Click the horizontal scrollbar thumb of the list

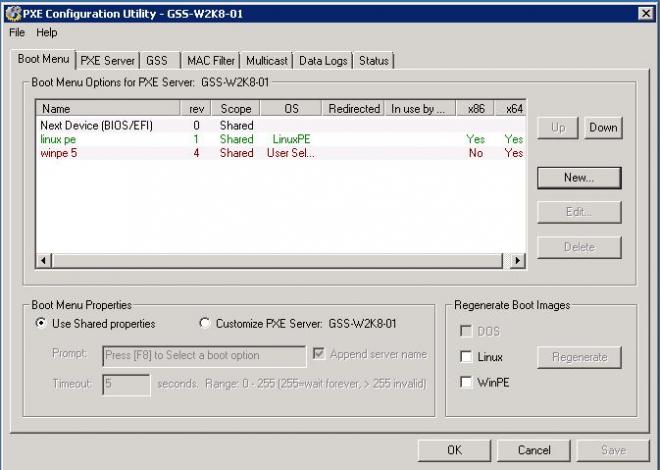tap(277, 260)
